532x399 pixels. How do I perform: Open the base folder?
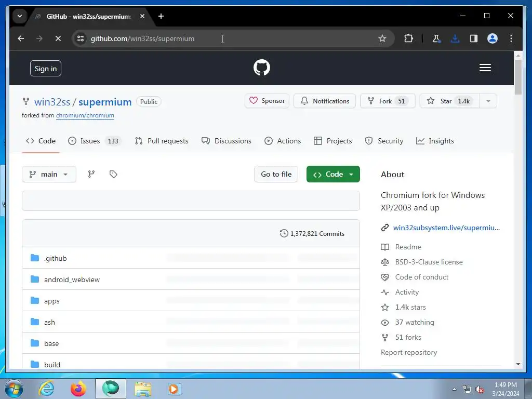(x=51, y=343)
